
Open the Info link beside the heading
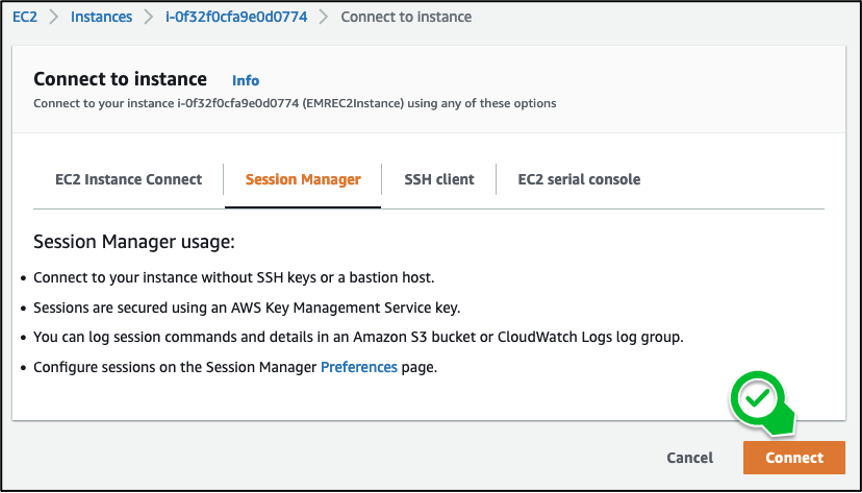tap(245, 80)
